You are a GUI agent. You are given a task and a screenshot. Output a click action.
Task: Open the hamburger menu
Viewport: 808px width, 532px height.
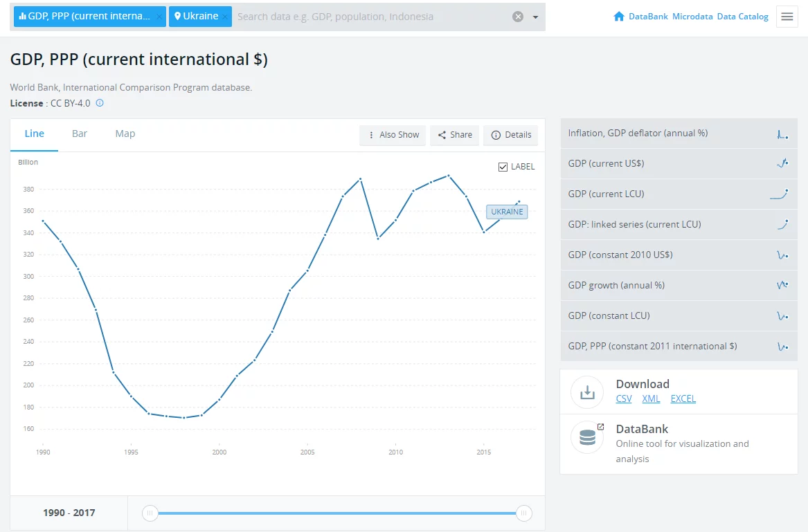pyautogui.click(x=787, y=17)
